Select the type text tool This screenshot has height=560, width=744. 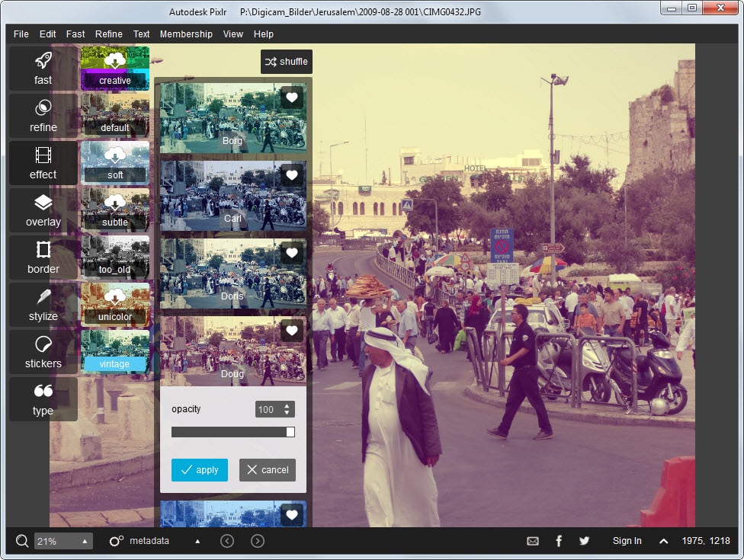click(x=43, y=399)
